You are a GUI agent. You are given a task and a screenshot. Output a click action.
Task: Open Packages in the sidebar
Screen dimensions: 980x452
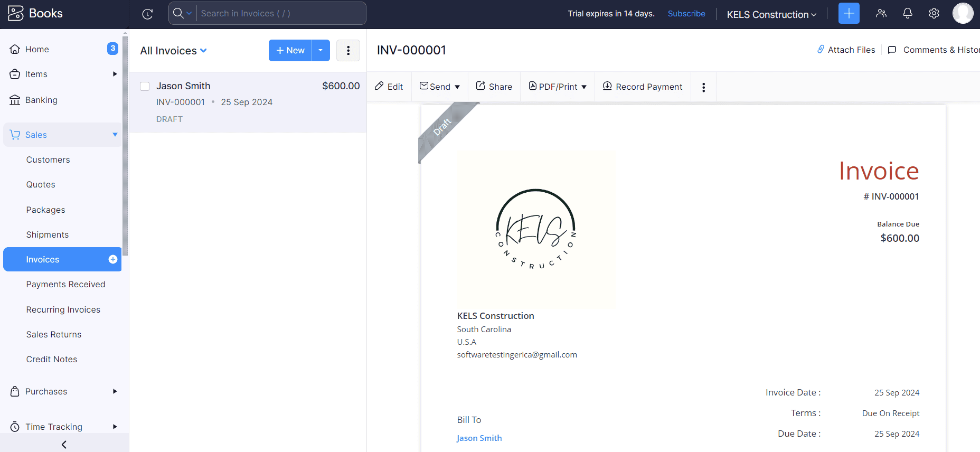click(x=45, y=210)
